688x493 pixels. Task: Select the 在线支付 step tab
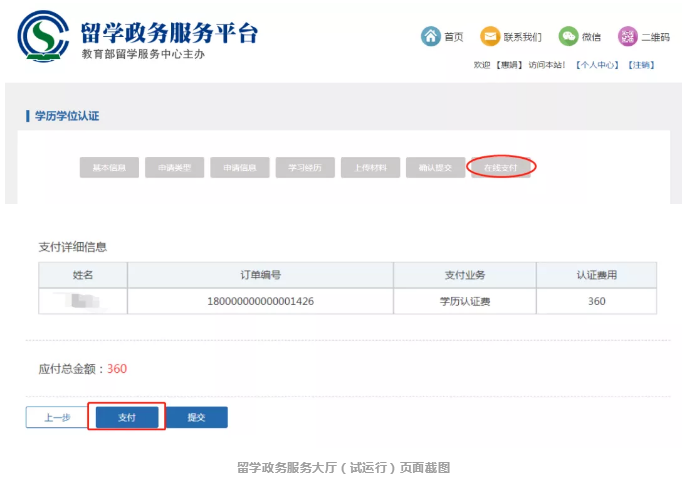(501, 168)
